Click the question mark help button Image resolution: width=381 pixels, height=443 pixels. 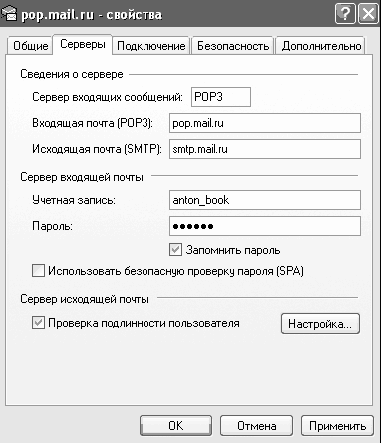point(345,14)
